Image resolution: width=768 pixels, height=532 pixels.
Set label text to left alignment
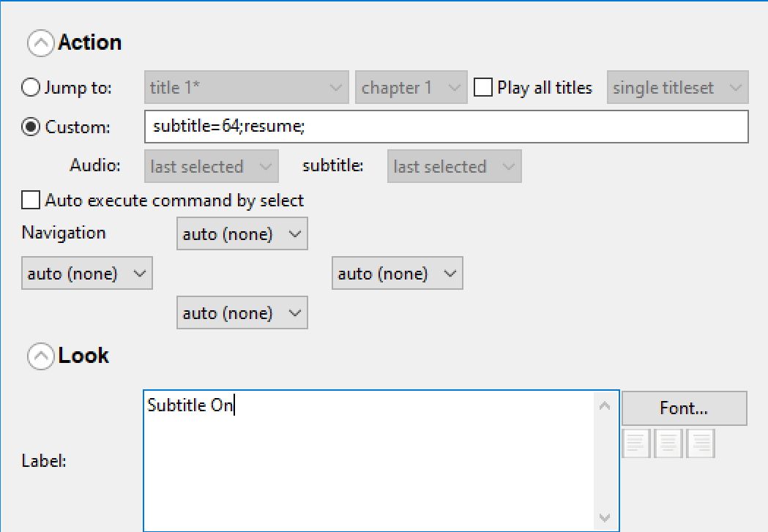point(637,443)
